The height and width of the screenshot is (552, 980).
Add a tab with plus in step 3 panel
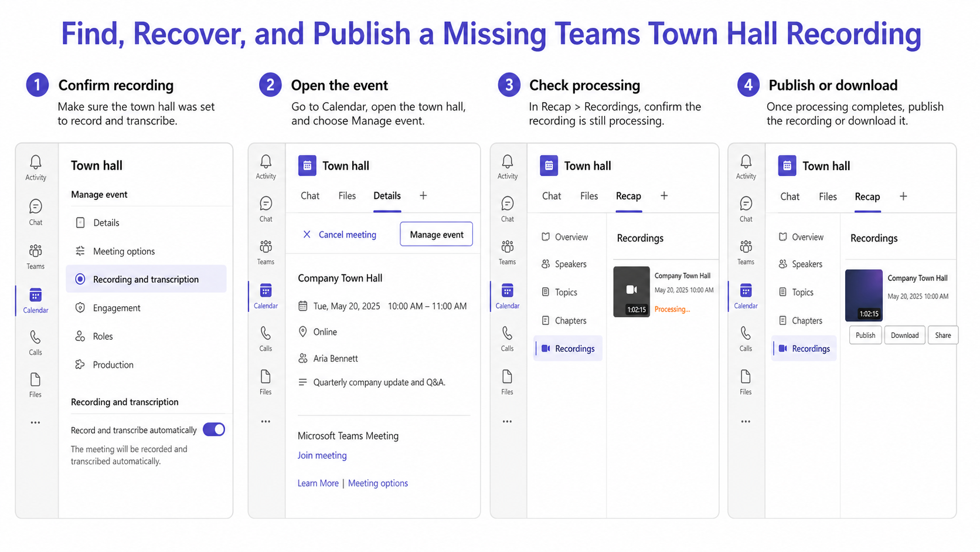(x=664, y=195)
